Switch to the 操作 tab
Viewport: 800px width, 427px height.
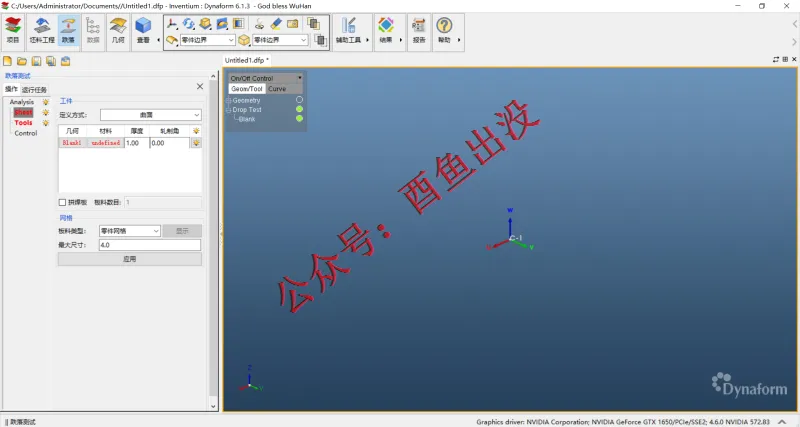(11, 89)
